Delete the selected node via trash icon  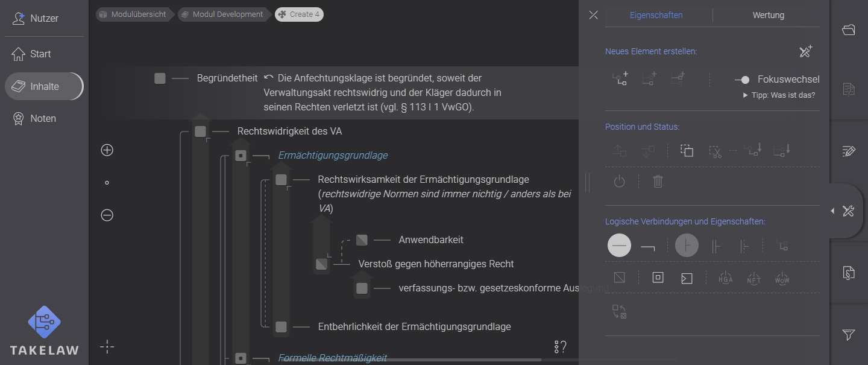658,181
